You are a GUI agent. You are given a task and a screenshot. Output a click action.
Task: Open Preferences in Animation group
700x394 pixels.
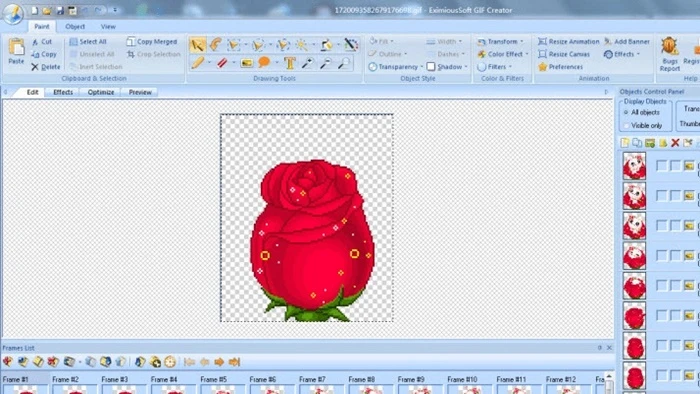[x=561, y=66]
